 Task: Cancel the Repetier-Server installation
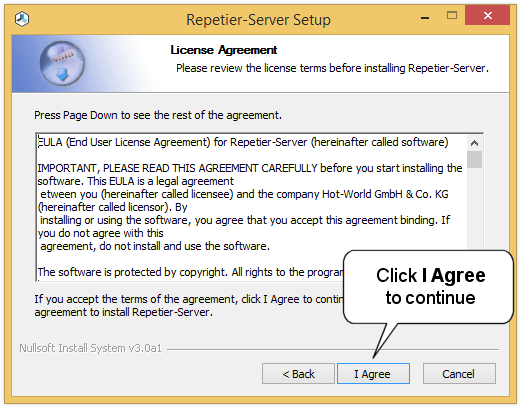459,374
